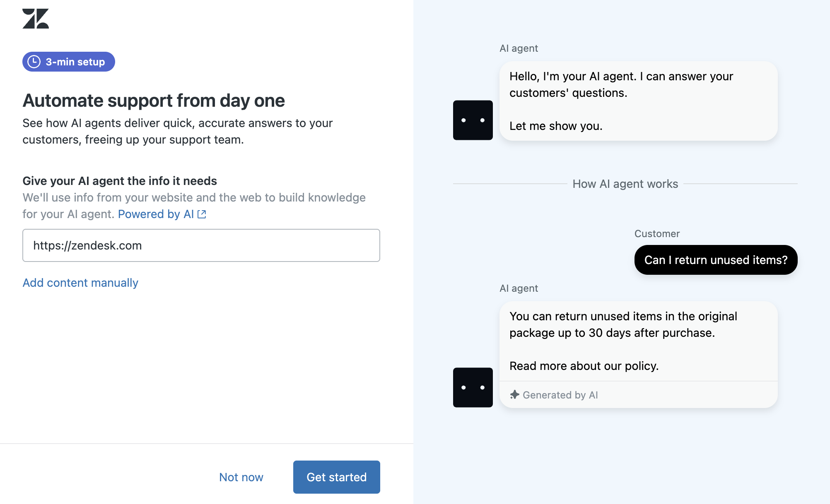Click the Automate support from day one heading

[154, 101]
